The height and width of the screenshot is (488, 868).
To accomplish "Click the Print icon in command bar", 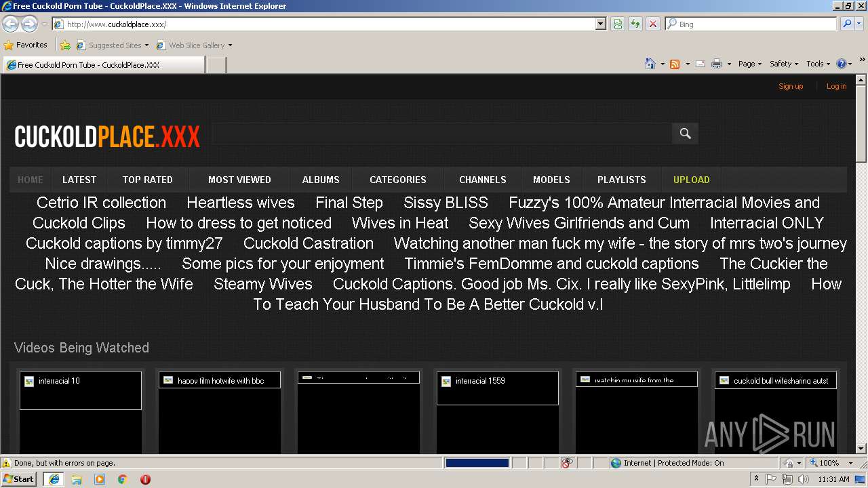I will point(717,64).
